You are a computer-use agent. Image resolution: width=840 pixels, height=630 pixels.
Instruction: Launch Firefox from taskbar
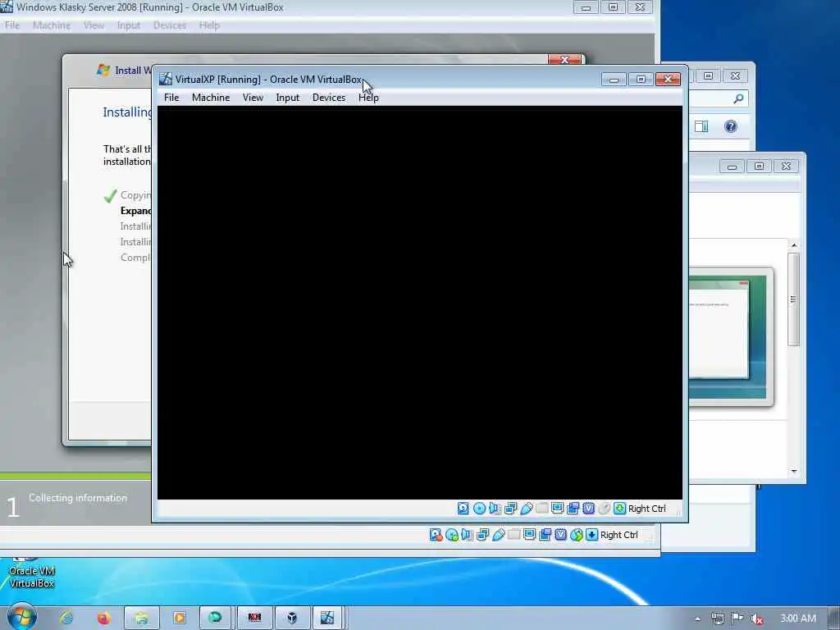coord(104,619)
